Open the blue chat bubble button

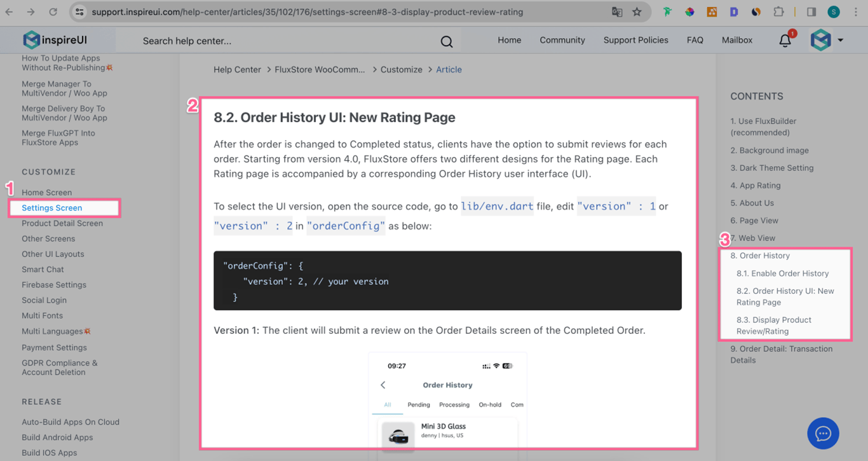coord(823,433)
